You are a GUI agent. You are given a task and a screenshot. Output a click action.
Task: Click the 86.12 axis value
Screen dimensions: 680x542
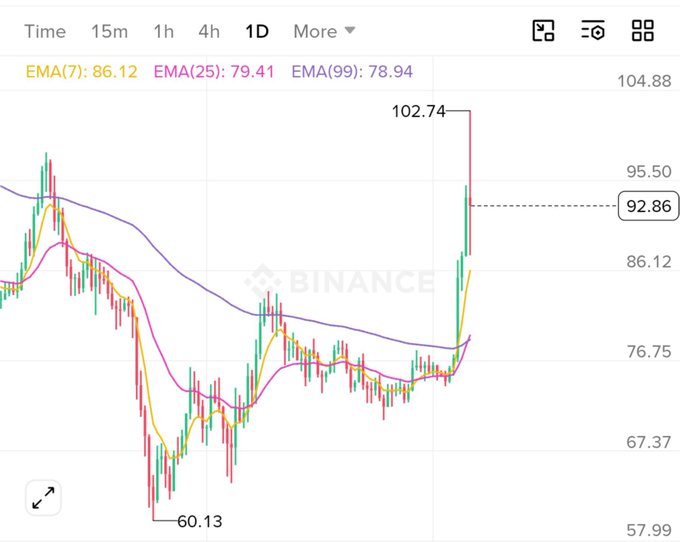point(649,262)
